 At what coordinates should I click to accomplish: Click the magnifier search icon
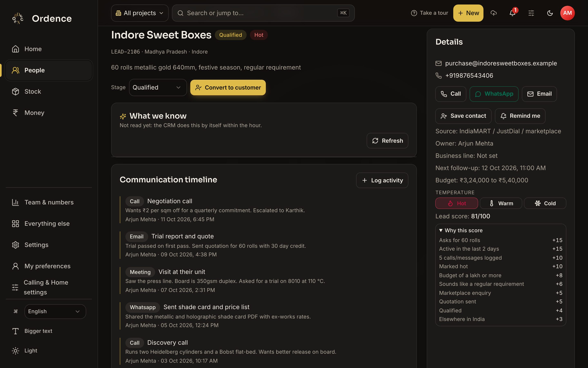coord(180,13)
